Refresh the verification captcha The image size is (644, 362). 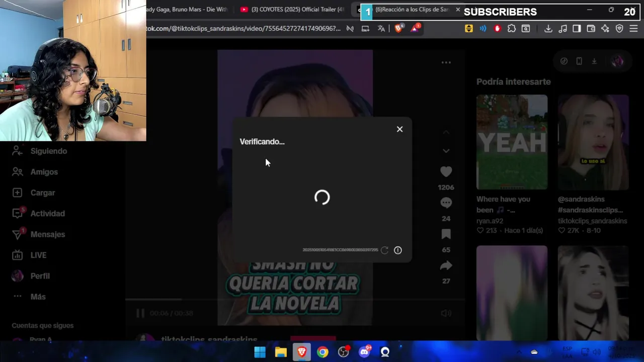point(384,250)
